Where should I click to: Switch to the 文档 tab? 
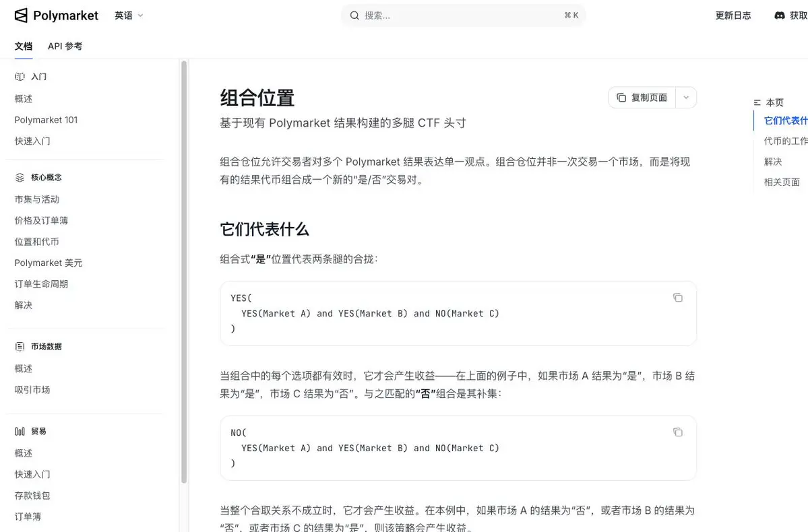(x=23, y=46)
